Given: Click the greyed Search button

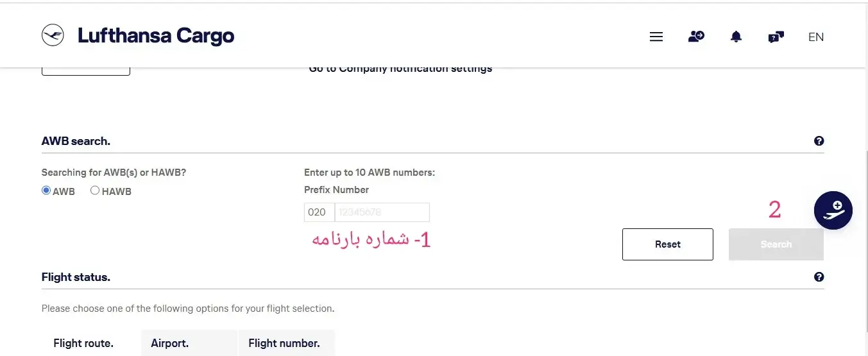Looking at the screenshot, I should (776, 244).
